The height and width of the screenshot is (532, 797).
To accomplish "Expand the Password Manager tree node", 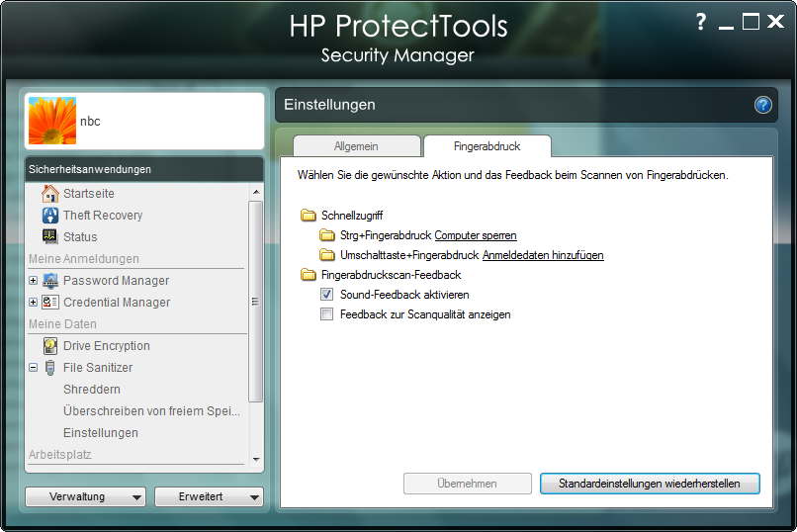I will 33,281.
